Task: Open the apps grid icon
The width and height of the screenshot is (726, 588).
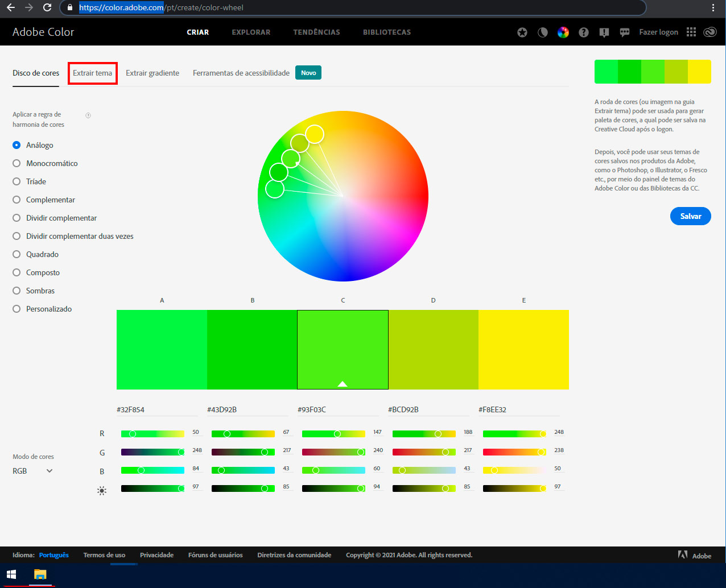Action: click(691, 32)
